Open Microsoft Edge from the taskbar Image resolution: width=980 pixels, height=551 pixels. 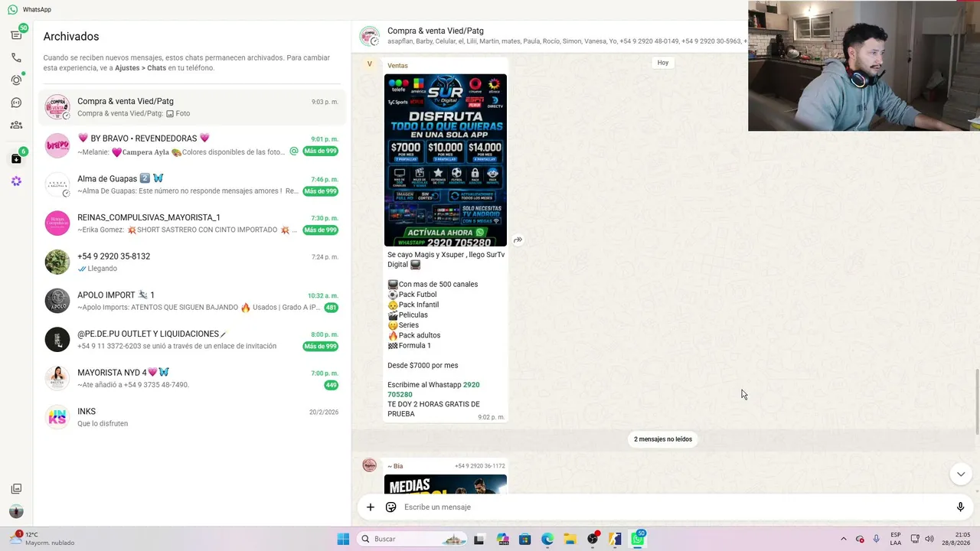coord(547,539)
